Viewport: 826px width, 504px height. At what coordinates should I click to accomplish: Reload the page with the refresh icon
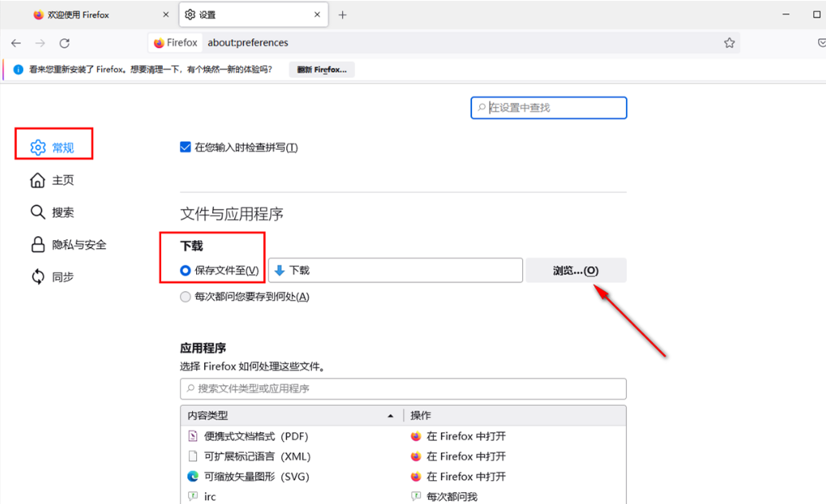tap(65, 43)
